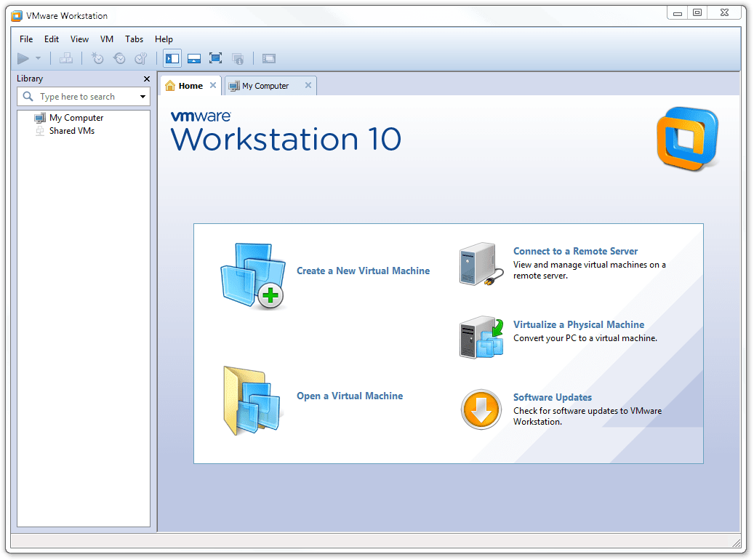Click the physical machine conversion icon
Image resolution: width=754 pixels, height=560 pixels.
click(481, 337)
